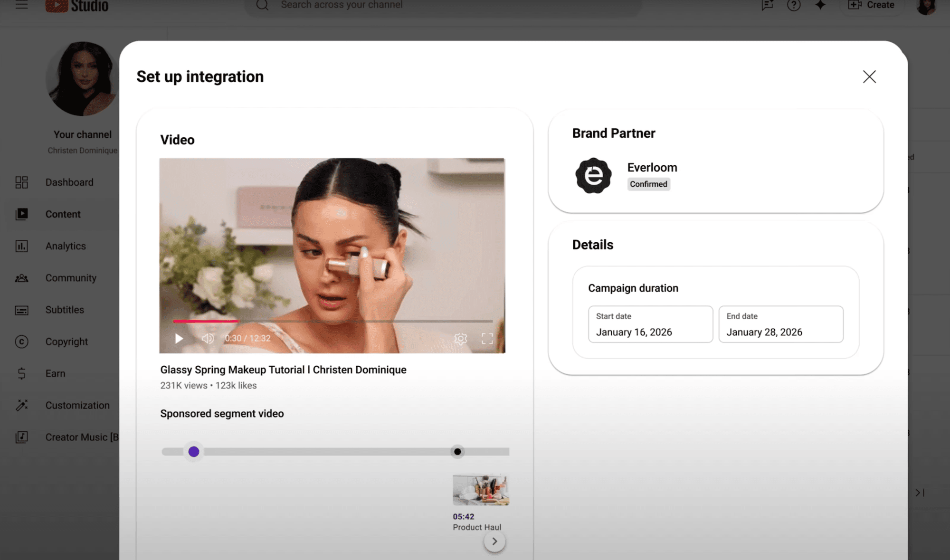Open Copyright from the left sidebar
Viewport: 950px width, 560px height.
66,342
